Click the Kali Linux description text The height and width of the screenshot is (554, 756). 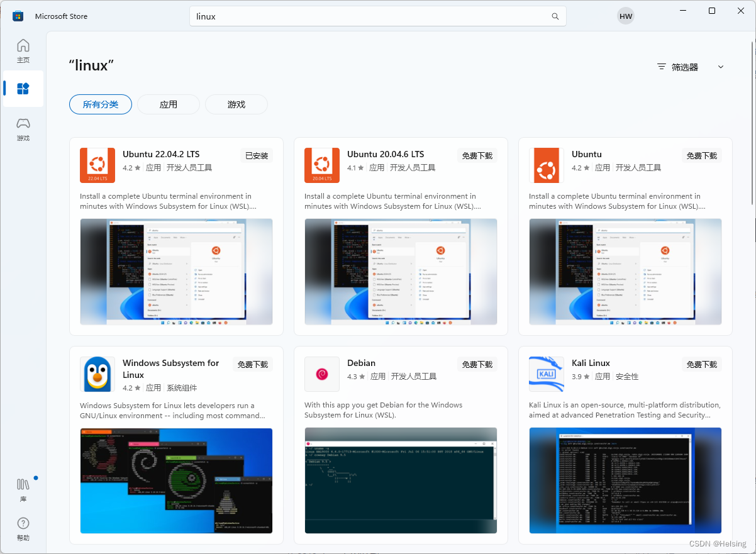(625, 410)
